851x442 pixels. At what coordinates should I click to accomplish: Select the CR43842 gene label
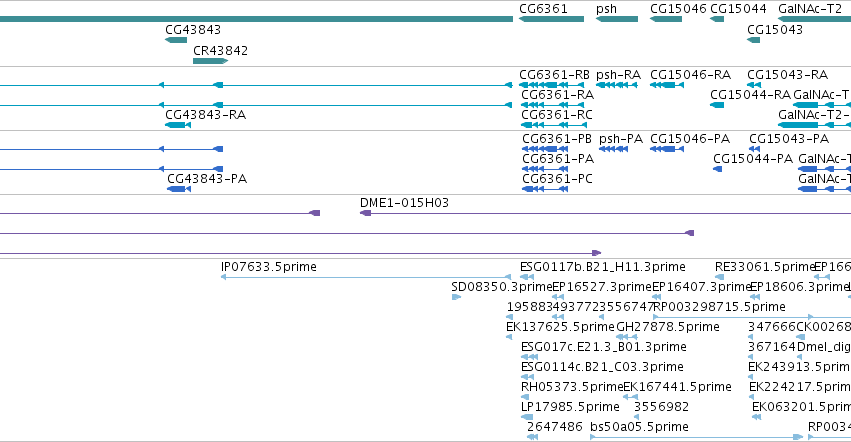[220, 50]
